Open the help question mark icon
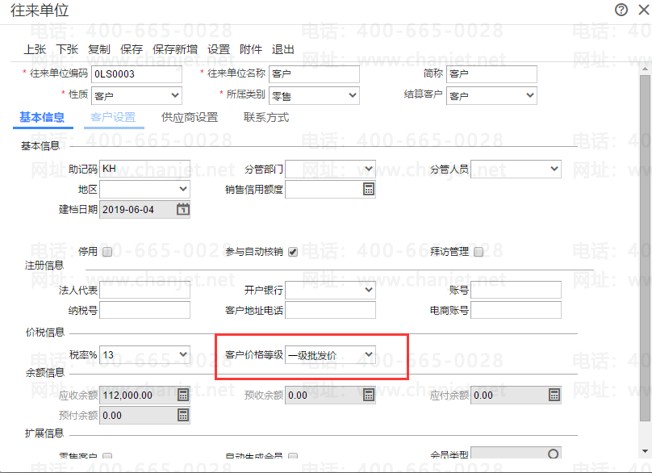 [621, 10]
